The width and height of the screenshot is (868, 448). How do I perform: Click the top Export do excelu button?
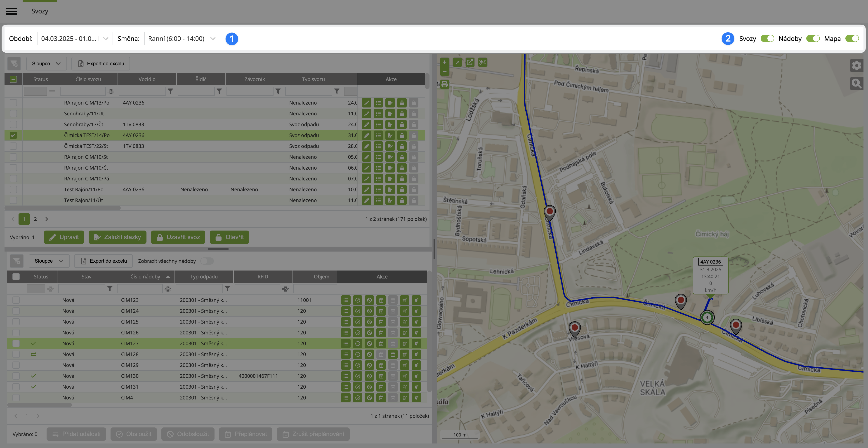pos(101,64)
